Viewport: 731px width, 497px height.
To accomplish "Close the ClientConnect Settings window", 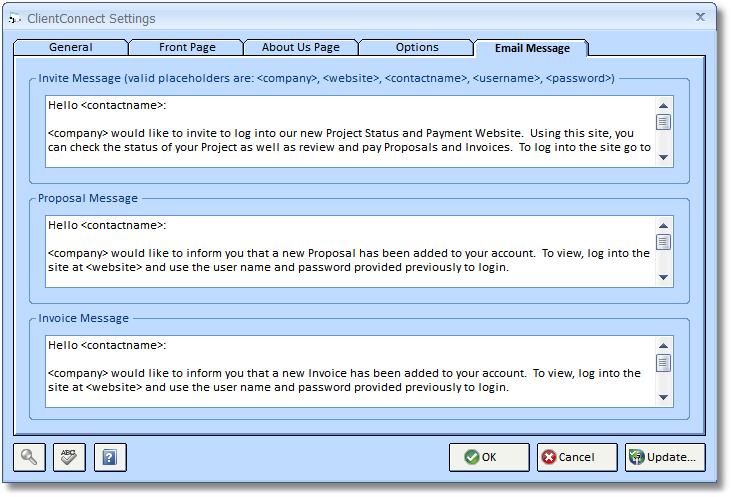I will pos(700,17).
